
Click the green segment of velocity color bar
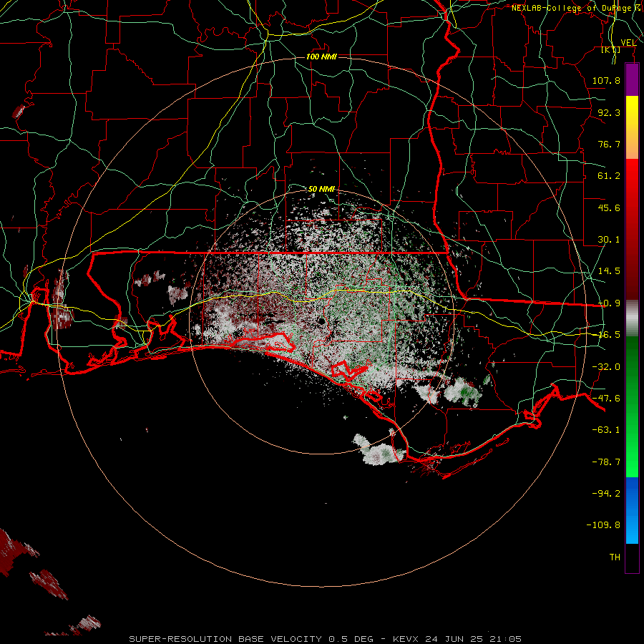(632, 406)
